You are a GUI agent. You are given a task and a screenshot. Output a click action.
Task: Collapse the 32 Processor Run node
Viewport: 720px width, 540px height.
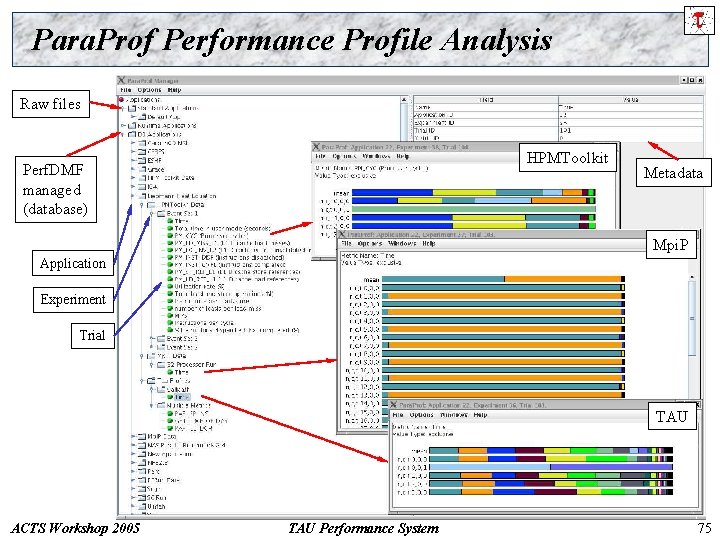pyautogui.click(x=152, y=365)
